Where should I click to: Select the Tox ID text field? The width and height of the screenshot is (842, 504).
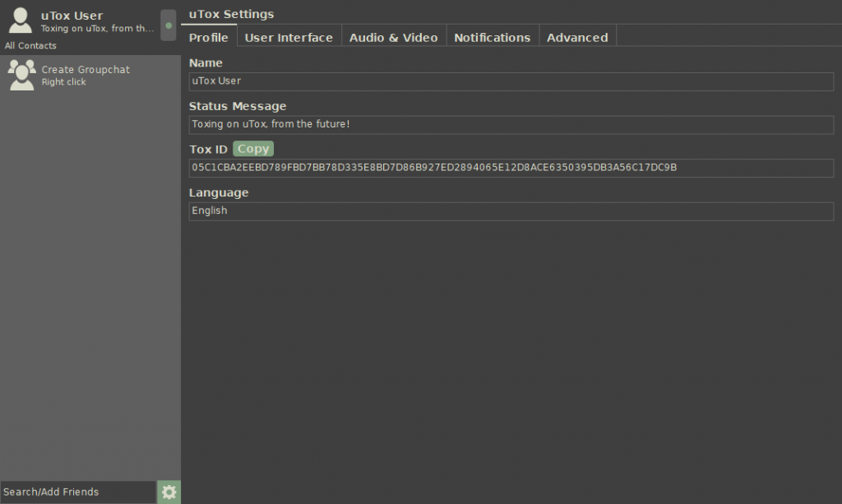[511, 168]
